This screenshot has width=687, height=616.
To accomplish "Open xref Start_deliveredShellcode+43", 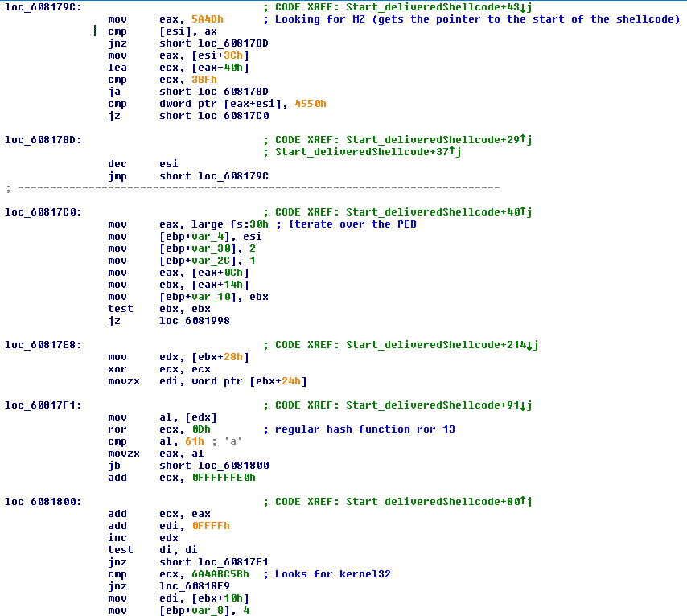I will click(x=438, y=7).
